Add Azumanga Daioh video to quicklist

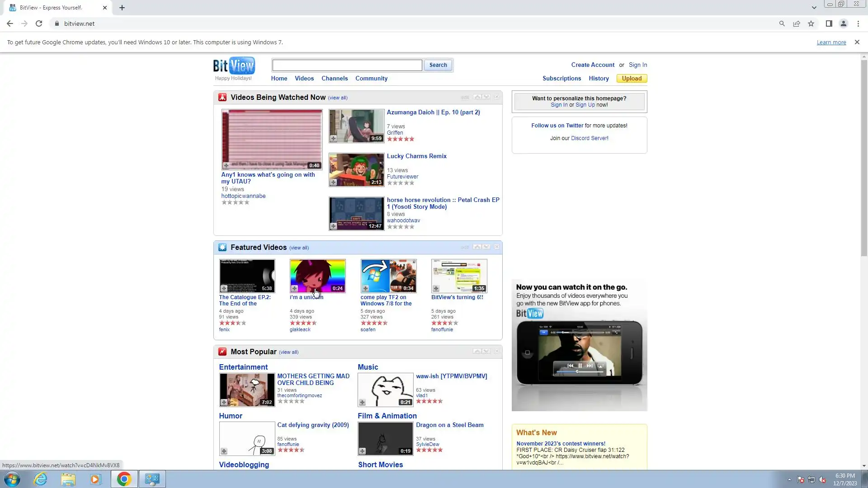(x=333, y=139)
